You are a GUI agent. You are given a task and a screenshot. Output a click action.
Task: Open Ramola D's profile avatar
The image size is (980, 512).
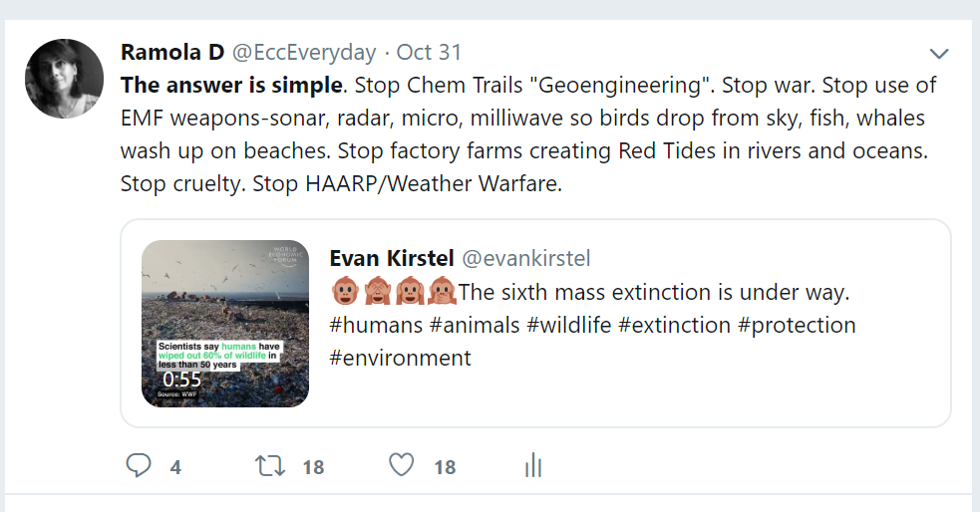(65, 79)
